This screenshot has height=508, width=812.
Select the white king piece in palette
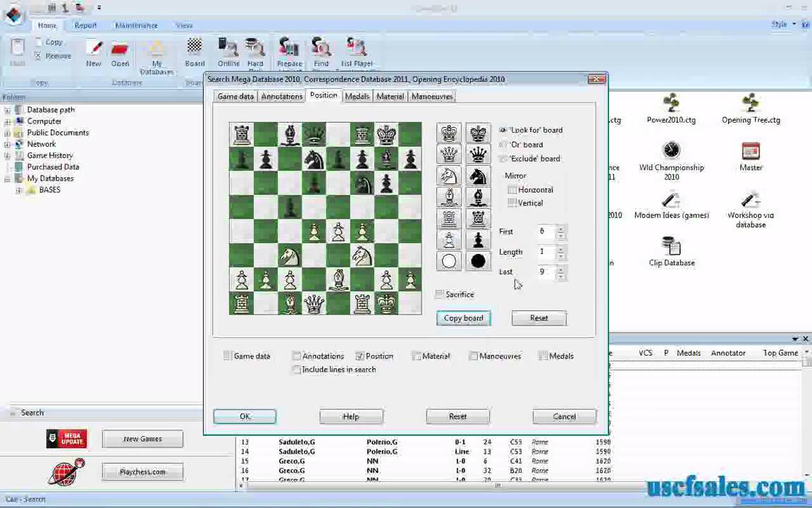pos(449,133)
